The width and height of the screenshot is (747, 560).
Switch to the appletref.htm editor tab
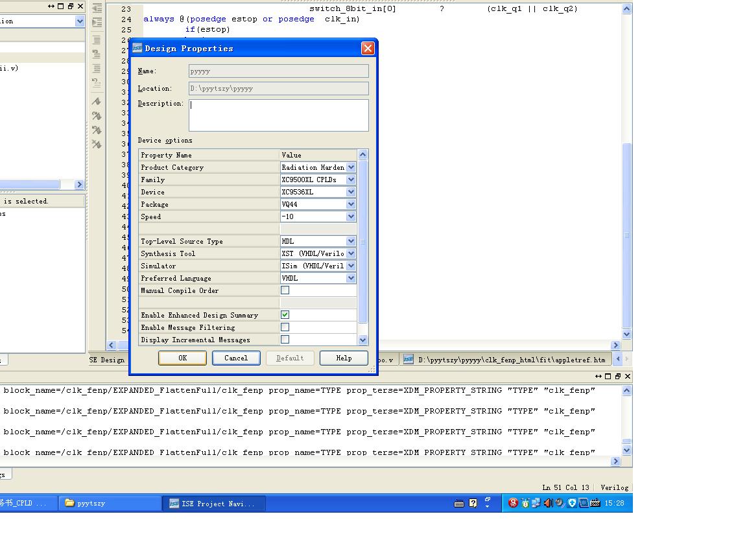[506, 360]
